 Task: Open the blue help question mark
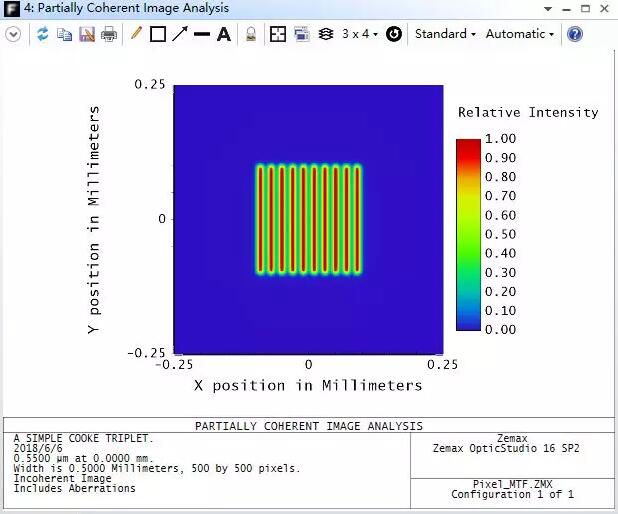[575, 34]
